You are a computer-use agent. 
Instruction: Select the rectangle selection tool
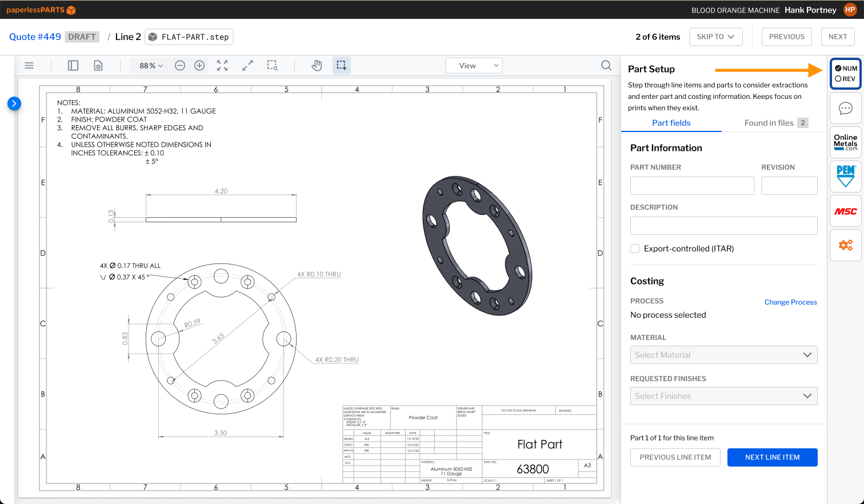point(341,66)
